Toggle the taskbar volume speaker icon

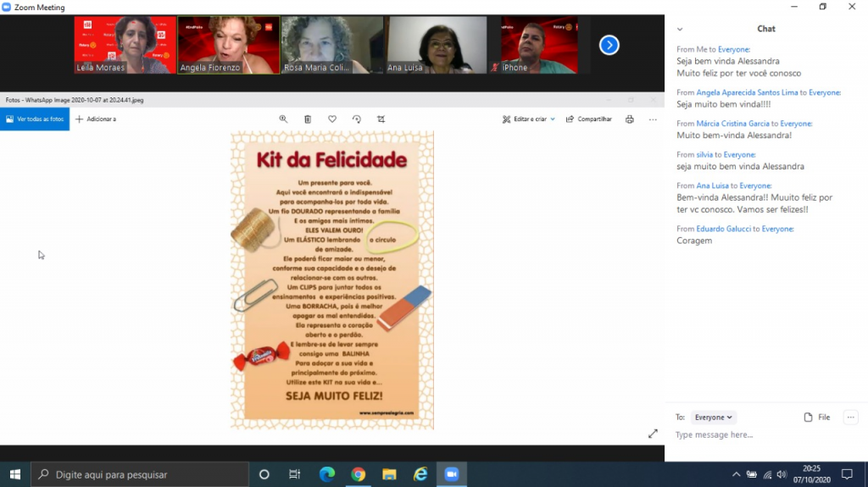(782, 474)
